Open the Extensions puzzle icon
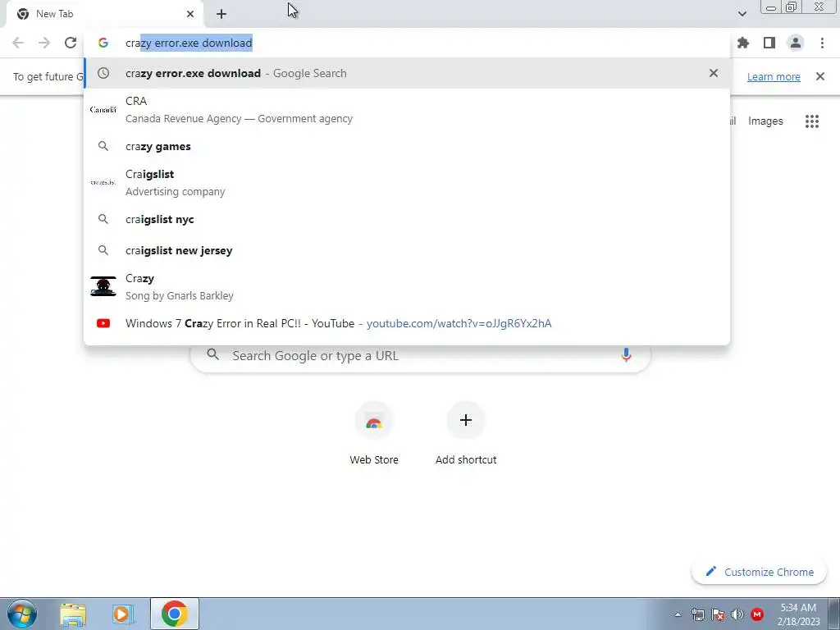This screenshot has width=840, height=630. click(x=743, y=43)
